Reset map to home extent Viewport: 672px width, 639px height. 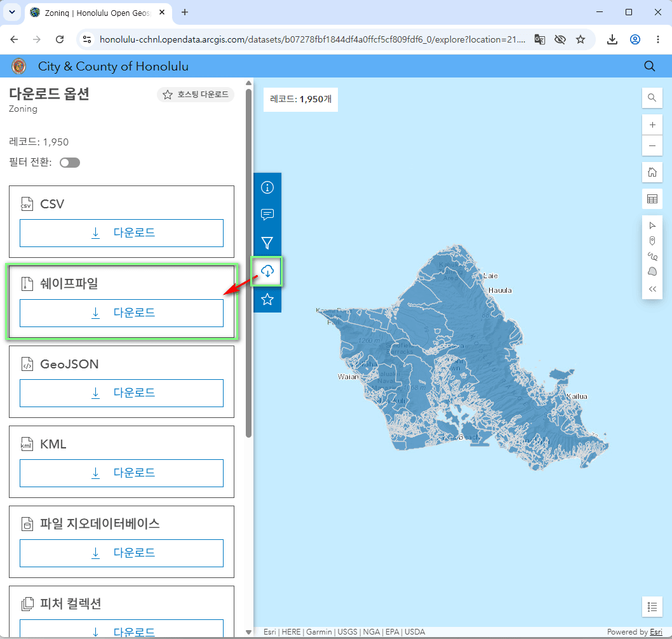tap(652, 172)
